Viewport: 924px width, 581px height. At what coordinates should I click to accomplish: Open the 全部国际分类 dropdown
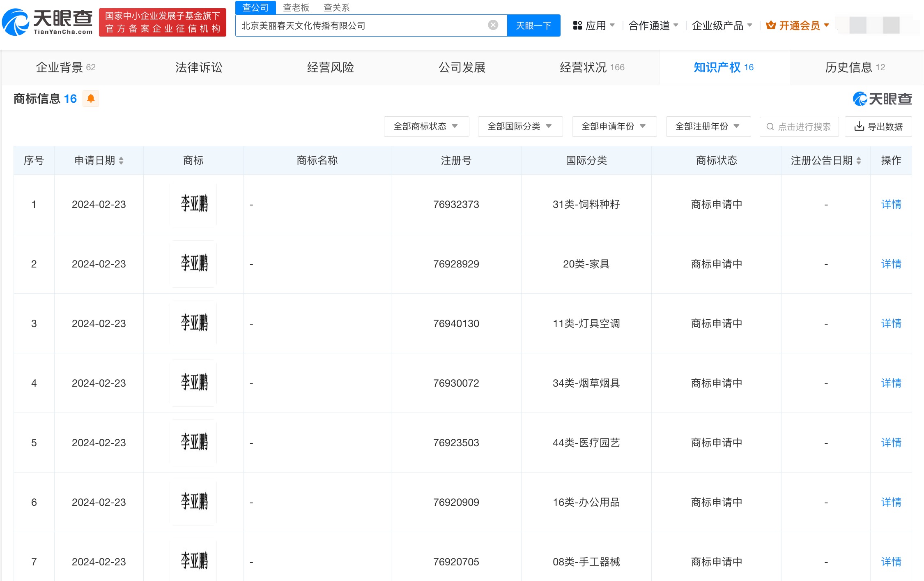tap(520, 127)
